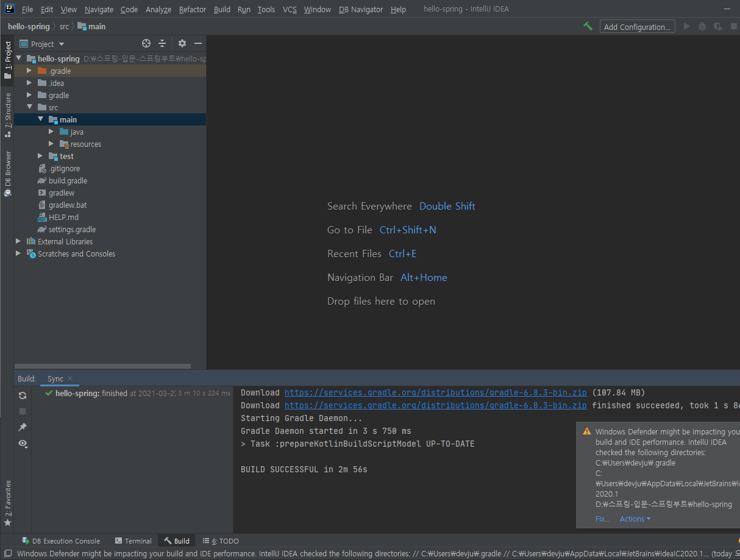740x560 pixels.
Task: Click the pin tab icon in Build panel
Action: point(23,427)
